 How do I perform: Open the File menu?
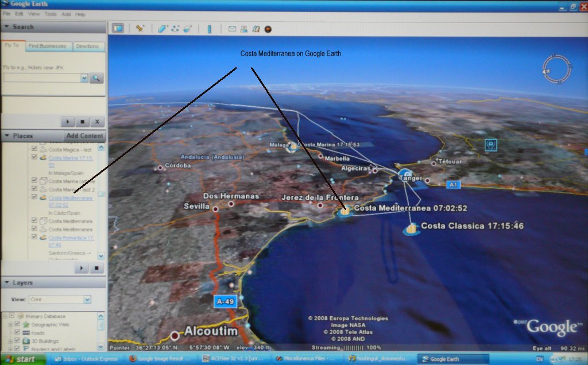point(7,14)
